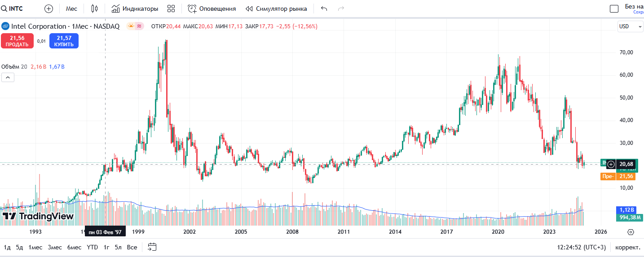The width and height of the screenshot is (644, 257).
Task: Create a new alert via Оповещения
Action: pos(212,9)
